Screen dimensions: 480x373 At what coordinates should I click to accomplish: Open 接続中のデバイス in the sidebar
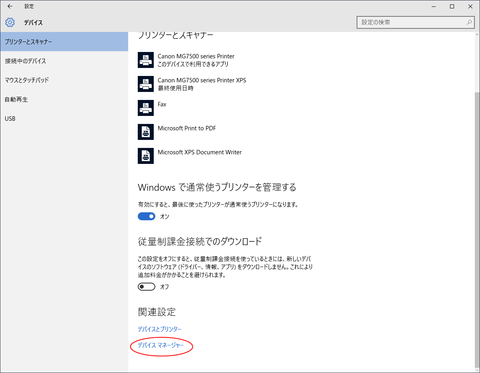point(64,61)
